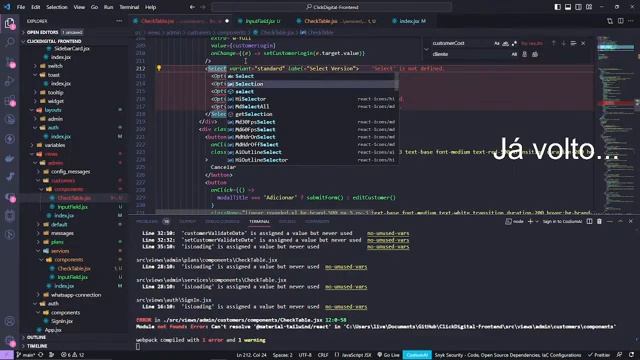Open the Explorer view in activity bar
The image size is (640, 360).
(x=9, y=23)
